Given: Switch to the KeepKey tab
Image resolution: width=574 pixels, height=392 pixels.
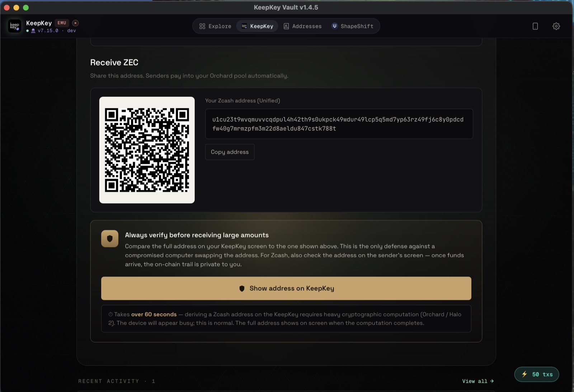Looking at the screenshot, I should pyautogui.click(x=257, y=26).
